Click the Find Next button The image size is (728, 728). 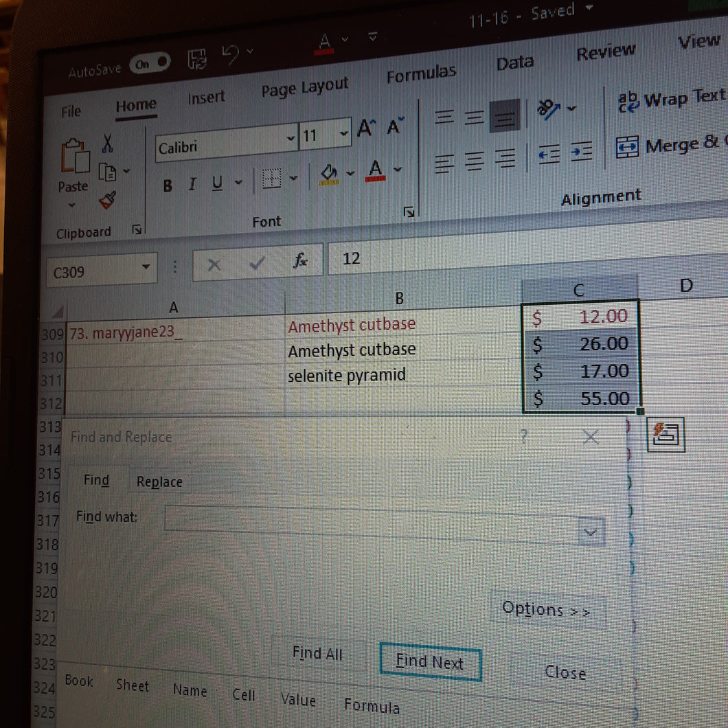pos(430,661)
